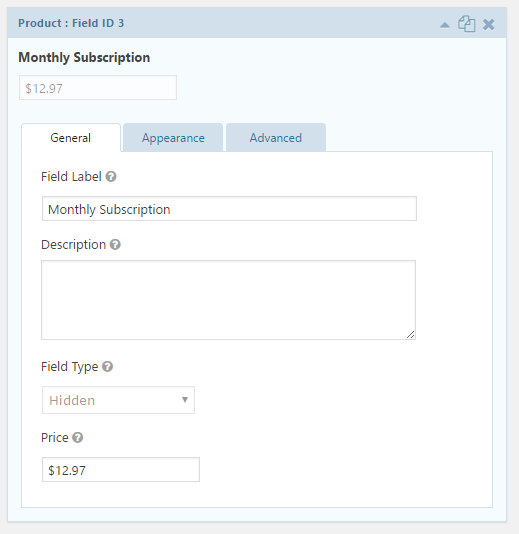Show help tooltip for Description
The image size is (519, 534).
[x=115, y=245]
